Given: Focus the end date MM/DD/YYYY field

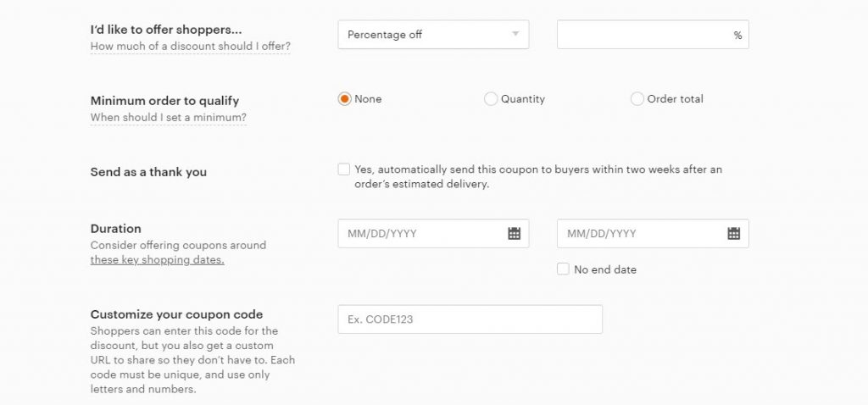Looking at the screenshot, I should (x=640, y=234).
